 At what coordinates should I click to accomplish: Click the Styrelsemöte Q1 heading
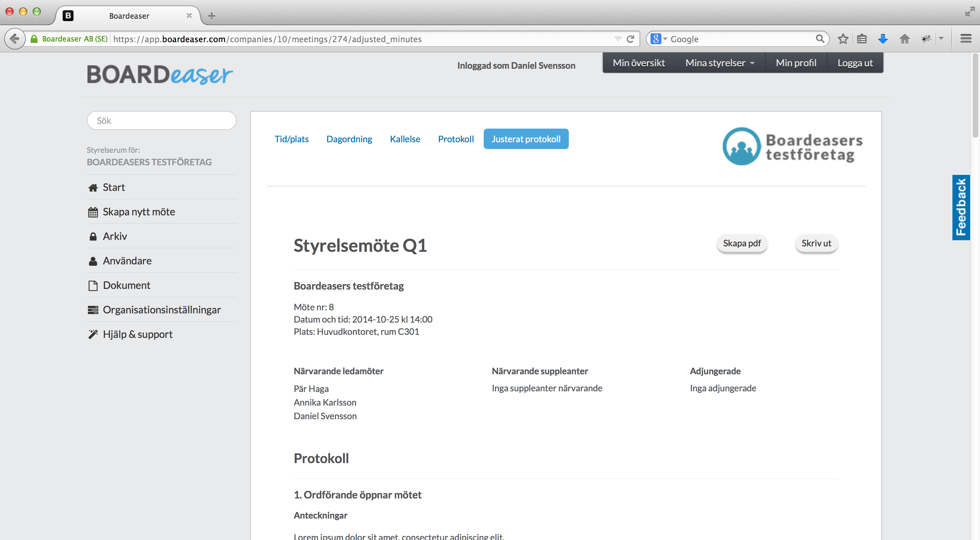coord(360,246)
